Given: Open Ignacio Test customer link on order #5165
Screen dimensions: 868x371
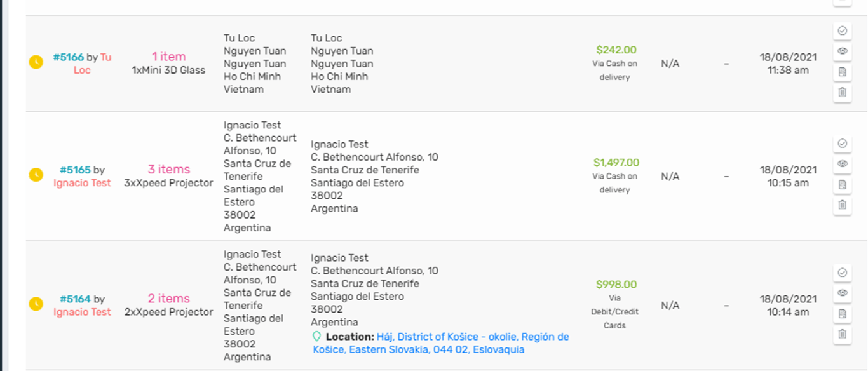Looking at the screenshot, I should [x=82, y=183].
